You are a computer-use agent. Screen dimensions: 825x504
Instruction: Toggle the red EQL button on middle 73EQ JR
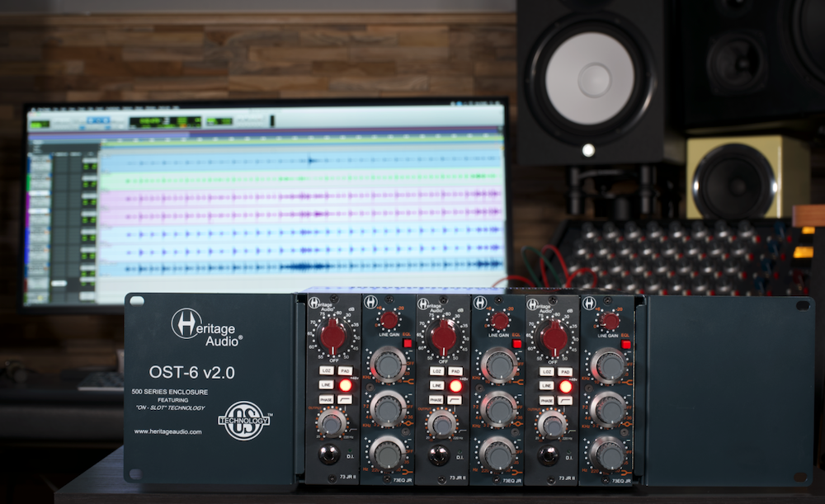pyautogui.click(x=516, y=344)
